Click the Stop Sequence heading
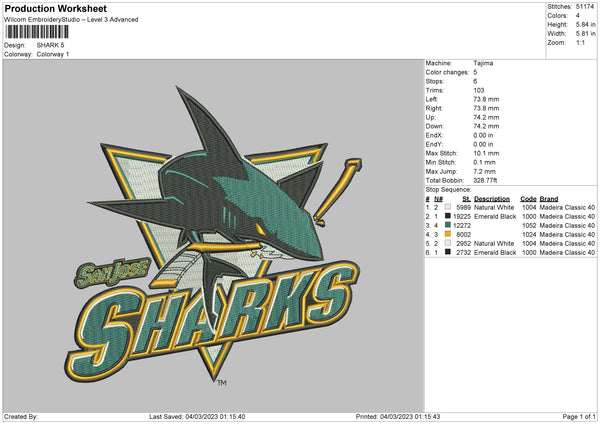This screenshot has height=424, width=600. tap(447, 187)
